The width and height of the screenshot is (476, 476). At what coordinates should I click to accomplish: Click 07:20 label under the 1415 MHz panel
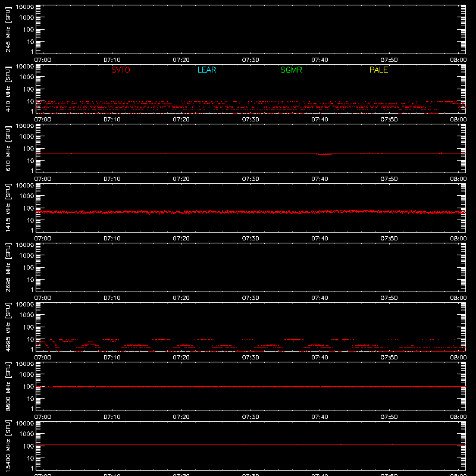click(x=181, y=239)
